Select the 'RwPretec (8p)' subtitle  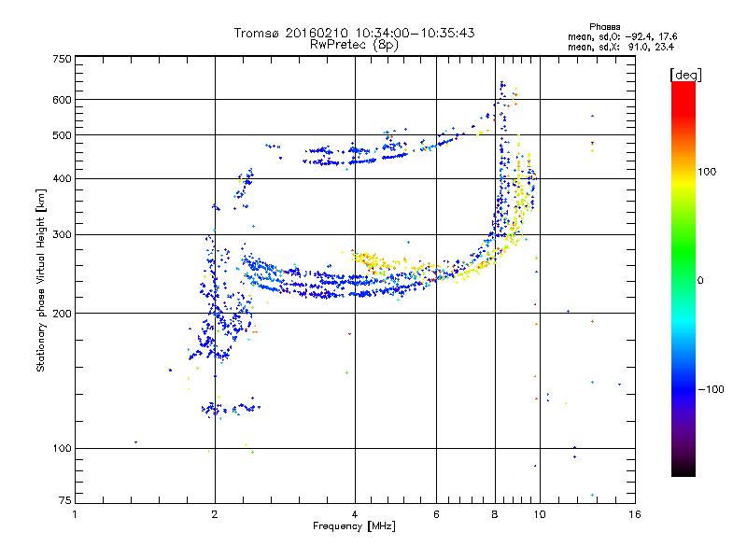point(354,45)
